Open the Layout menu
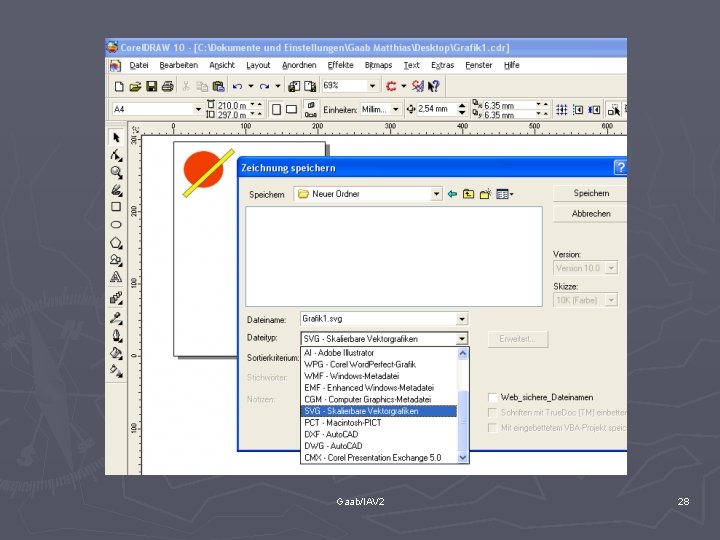 pos(258,65)
